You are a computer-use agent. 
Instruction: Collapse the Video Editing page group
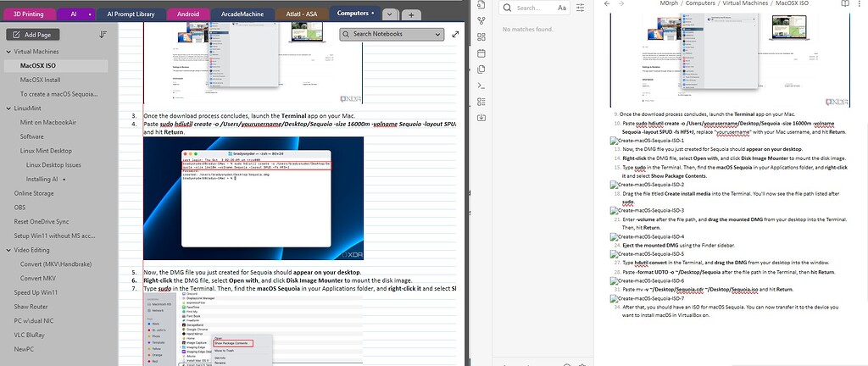coord(8,250)
